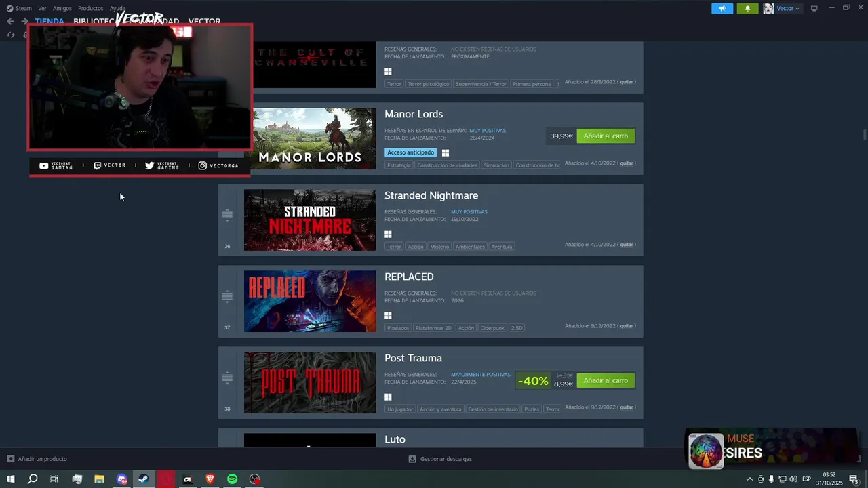This screenshot has width=868, height=488.
Task: Remove Post Trauma via quitar link
Action: tap(627, 407)
